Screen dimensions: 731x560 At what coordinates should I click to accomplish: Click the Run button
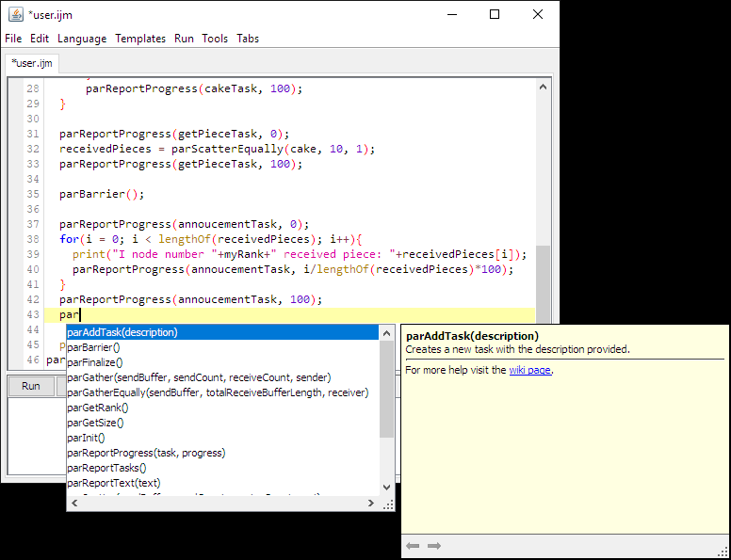click(x=31, y=386)
